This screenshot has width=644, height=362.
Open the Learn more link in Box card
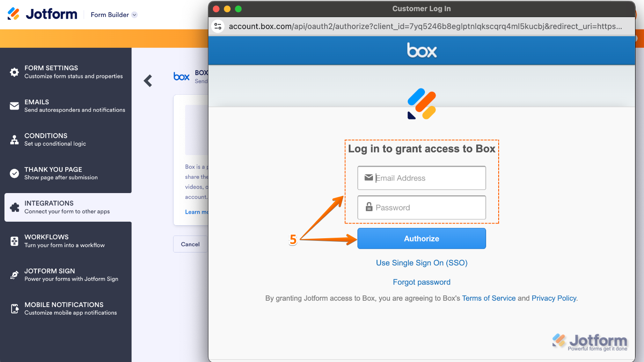197,212
